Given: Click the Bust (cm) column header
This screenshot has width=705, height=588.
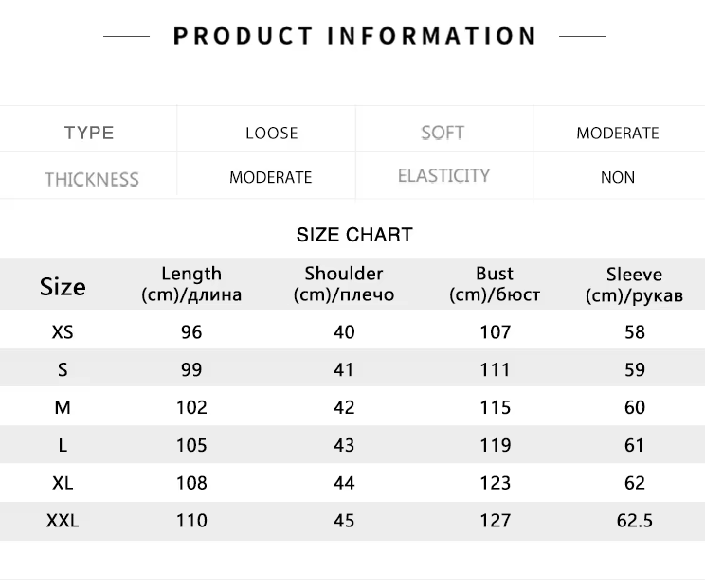Looking at the screenshot, I should tap(495, 283).
